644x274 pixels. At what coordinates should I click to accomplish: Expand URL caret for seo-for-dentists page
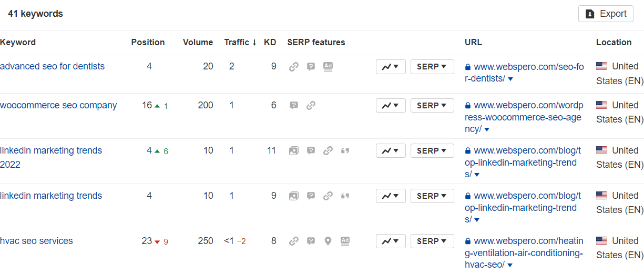click(x=510, y=79)
